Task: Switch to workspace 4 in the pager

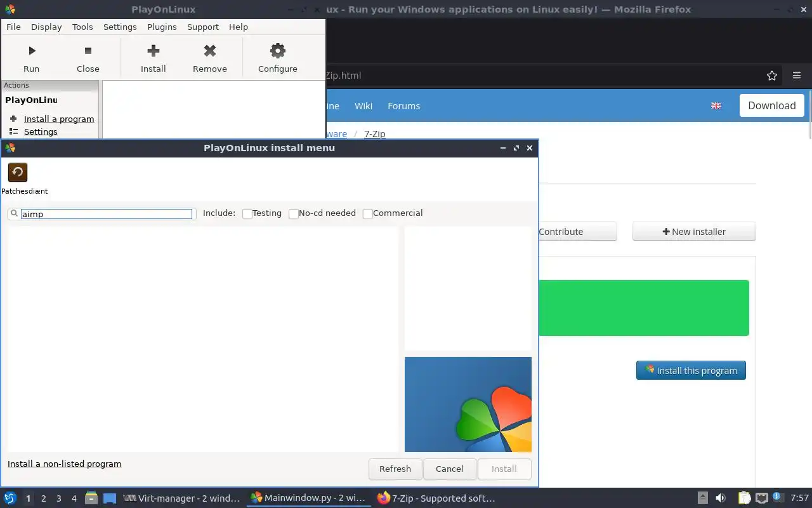Action: click(x=74, y=498)
